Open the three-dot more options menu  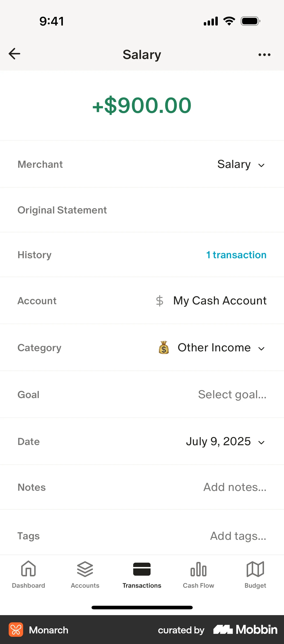point(264,55)
